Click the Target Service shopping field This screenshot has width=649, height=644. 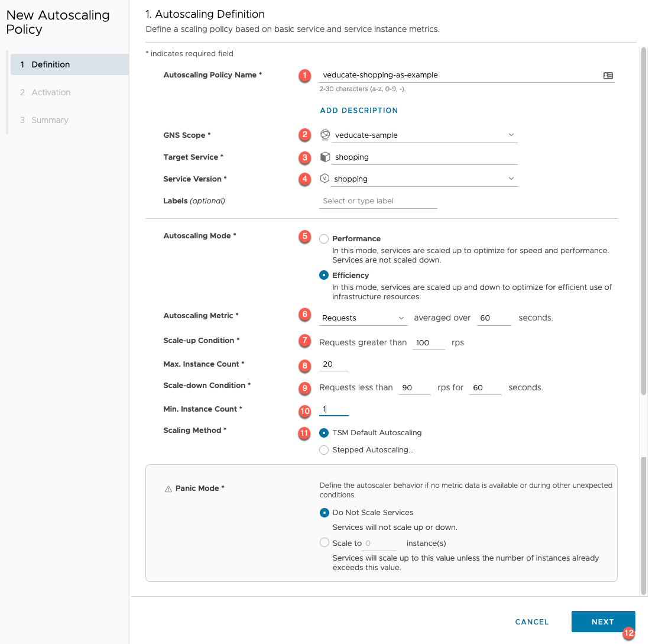[x=424, y=157]
